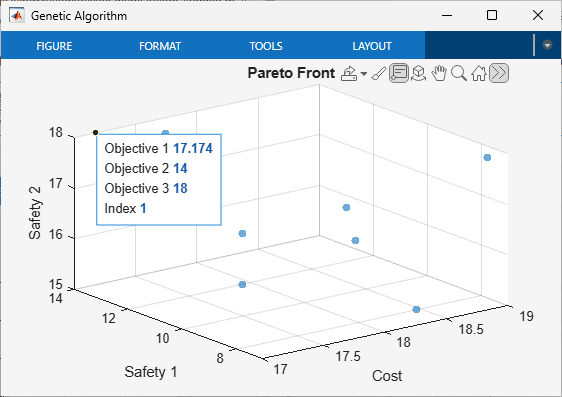Open the export options dropdown arrow

[x=364, y=74]
